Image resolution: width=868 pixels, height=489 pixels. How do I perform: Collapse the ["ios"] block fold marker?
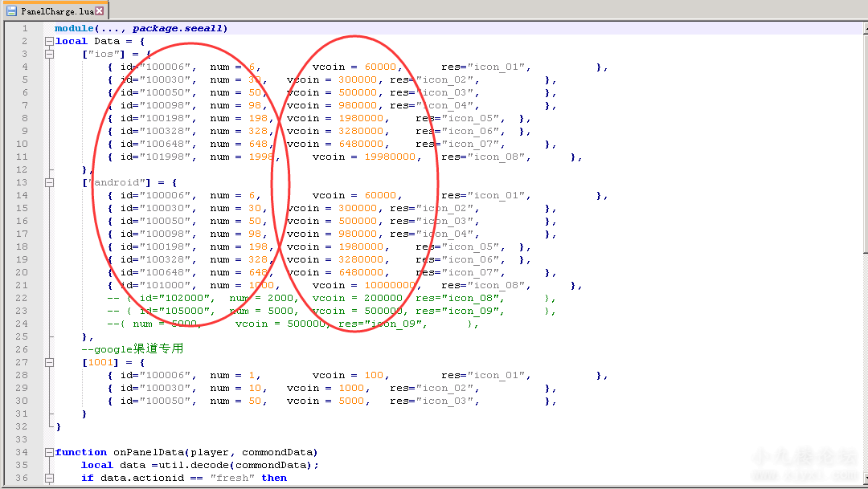coord(49,54)
